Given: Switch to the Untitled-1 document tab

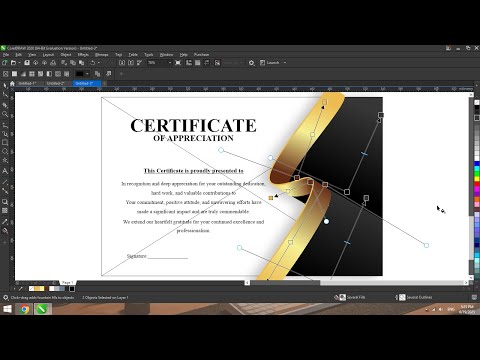Looking at the screenshot, I should [27, 83].
